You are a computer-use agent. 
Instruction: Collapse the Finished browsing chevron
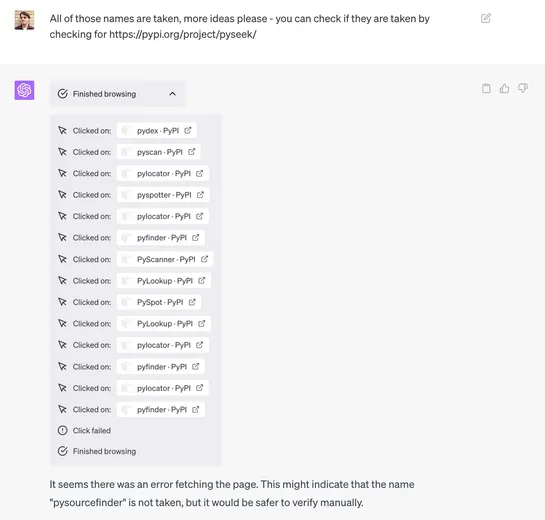click(172, 94)
